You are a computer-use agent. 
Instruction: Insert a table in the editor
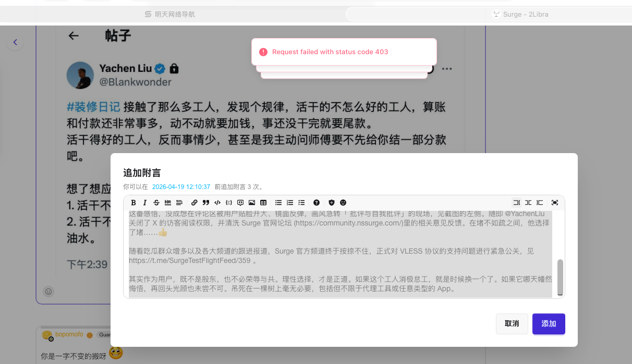coord(263,203)
